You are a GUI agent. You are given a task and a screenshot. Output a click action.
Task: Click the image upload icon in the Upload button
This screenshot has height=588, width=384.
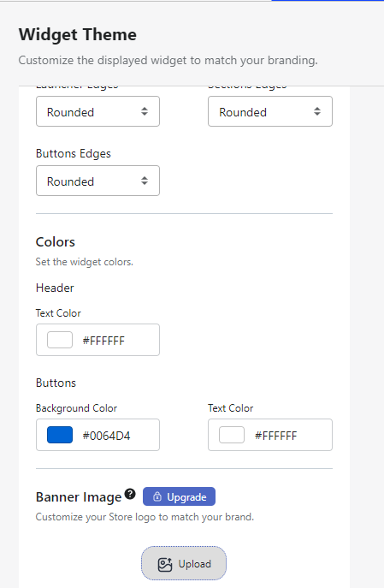click(x=165, y=564)
